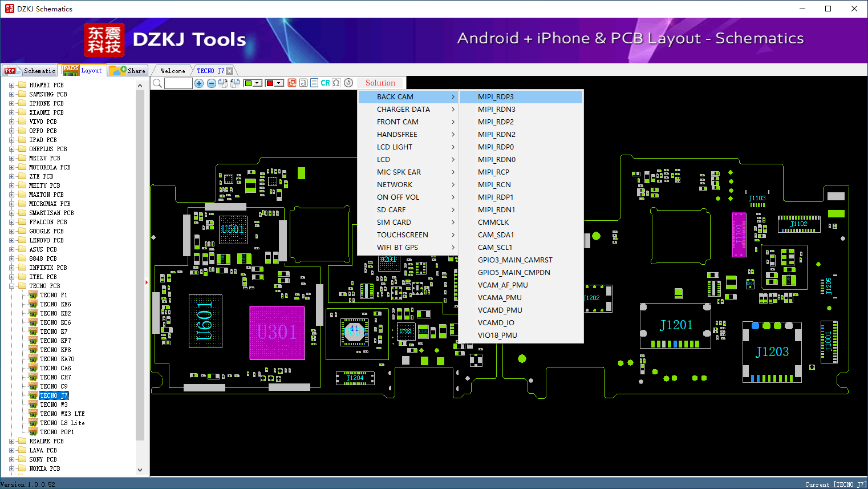This screenshot has height=489, width=868.
Task: Click the NOKIA PCB folder icon
Action: [22, 468]
